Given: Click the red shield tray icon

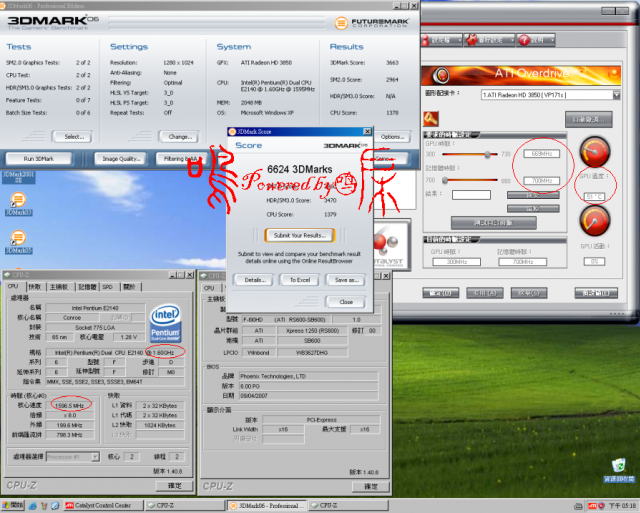Looking at the screenshot, I should (x=601, y=506).
